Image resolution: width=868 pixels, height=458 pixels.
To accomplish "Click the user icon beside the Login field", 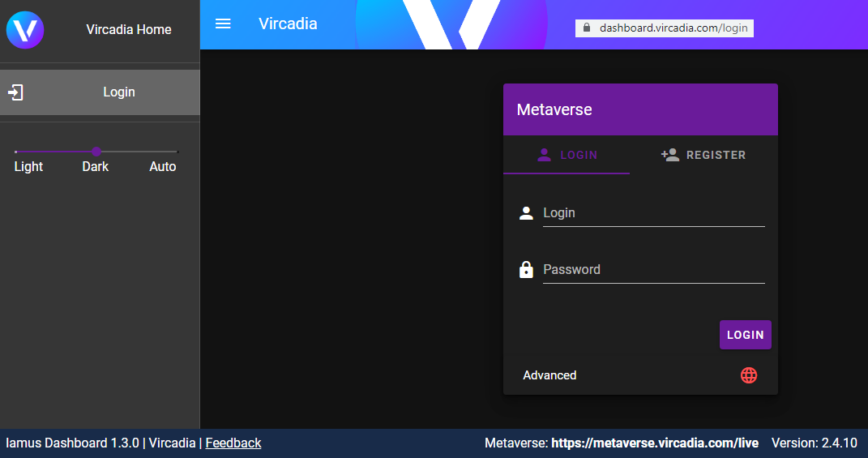I will coord(526,213).
